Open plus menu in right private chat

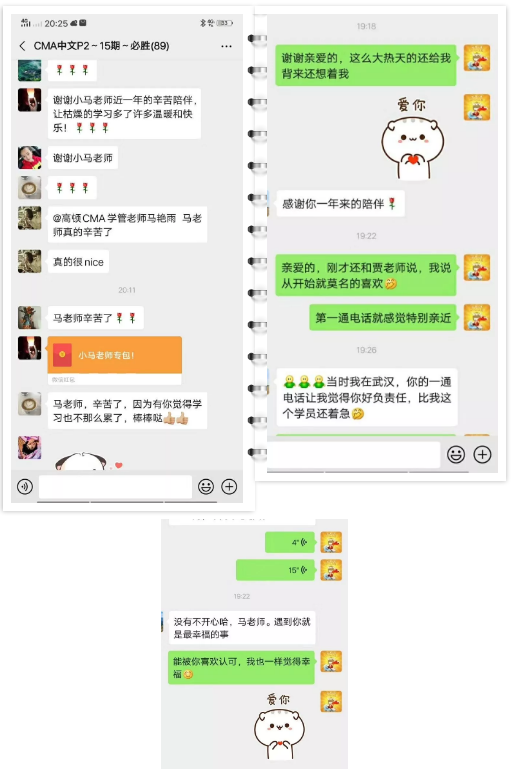click(482, 454)
